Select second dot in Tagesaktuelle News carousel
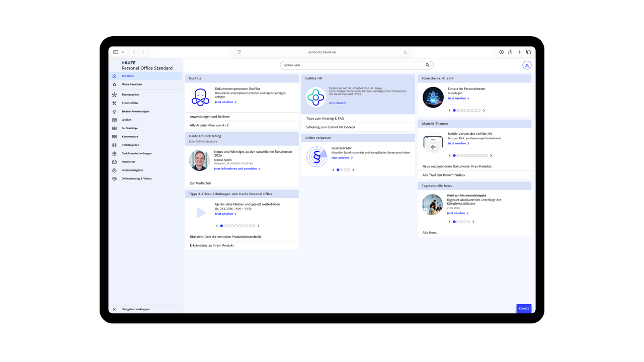 click(x=458, y=222)
